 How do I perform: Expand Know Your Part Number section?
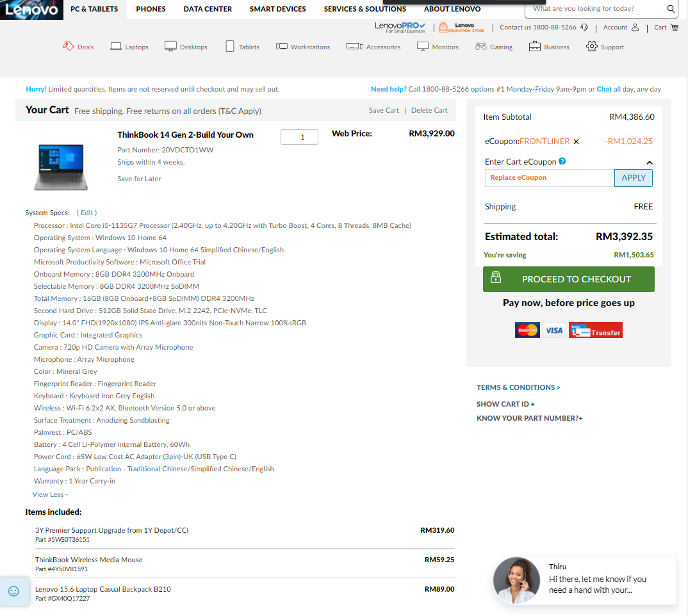click(529, 418)
